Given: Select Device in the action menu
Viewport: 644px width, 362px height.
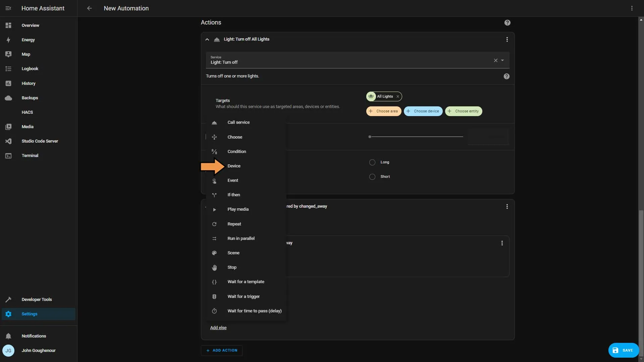Looking at the screenshot, I should coord(246,166).
